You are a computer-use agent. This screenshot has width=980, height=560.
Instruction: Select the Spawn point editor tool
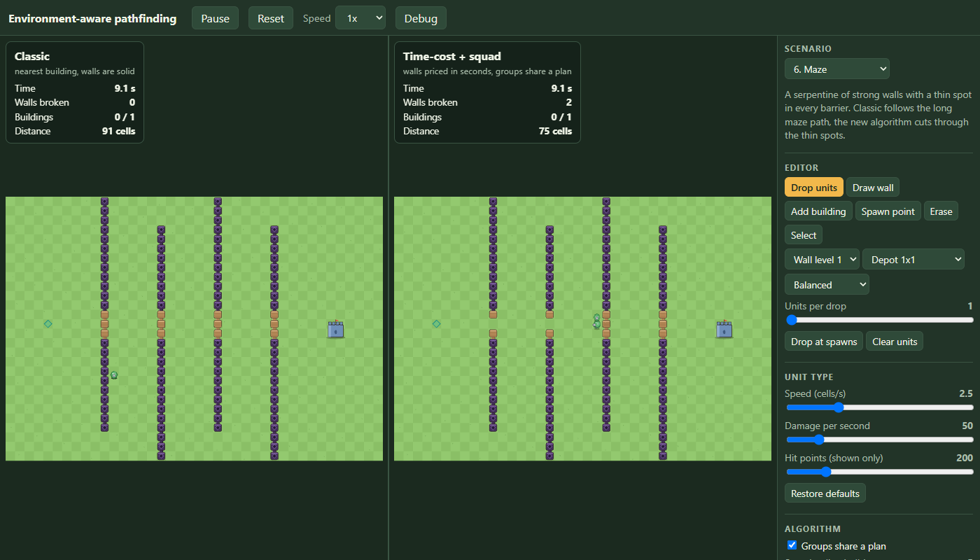888,211
